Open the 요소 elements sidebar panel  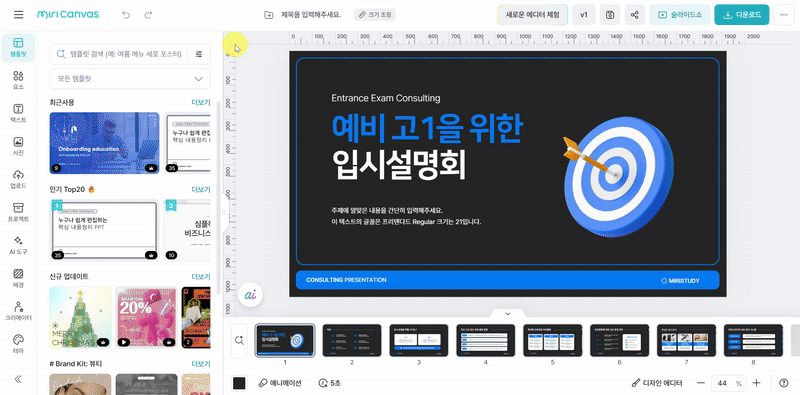tap(18, 81)
